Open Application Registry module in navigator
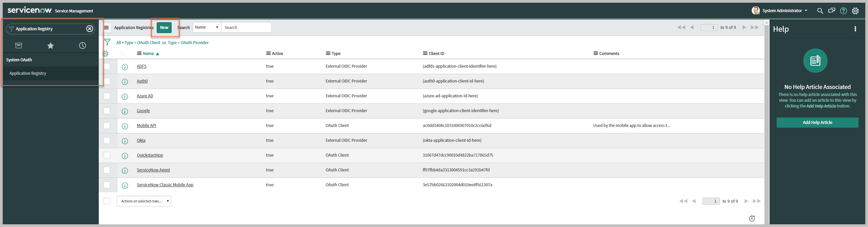Viewport: 868px width, 227px height. (28, 73)
